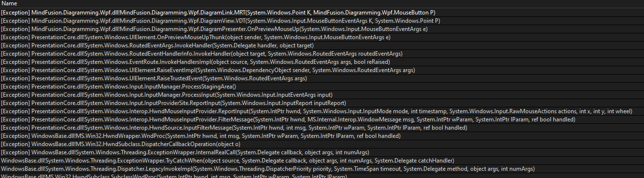Select HwndSubclass.DispatcherCallbackOperation frame
The image size is (644, 178).
322,144
